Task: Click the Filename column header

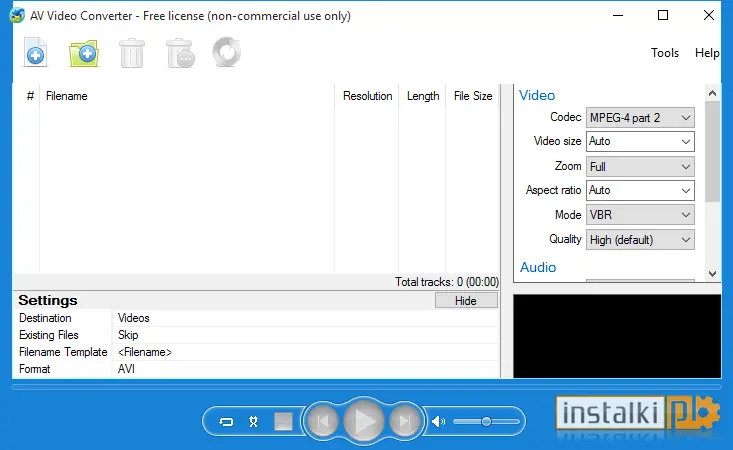Action: [x=187, y=96]
